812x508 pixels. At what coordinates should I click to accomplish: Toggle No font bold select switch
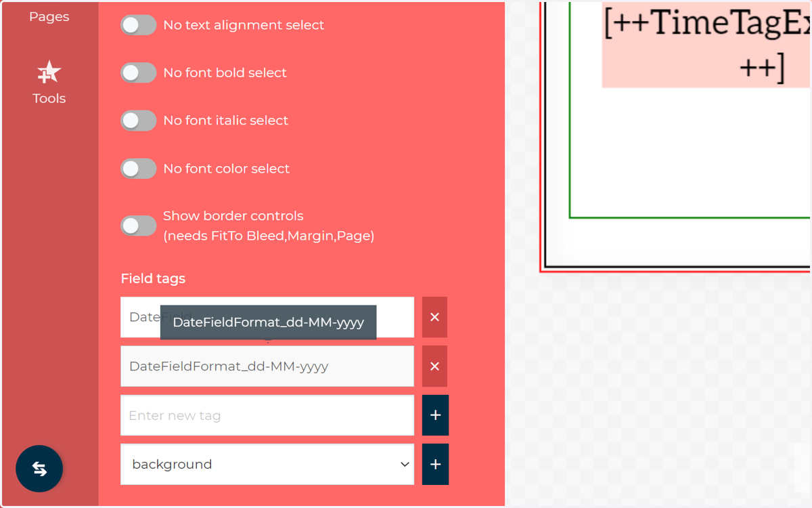[x=139, y=72]
